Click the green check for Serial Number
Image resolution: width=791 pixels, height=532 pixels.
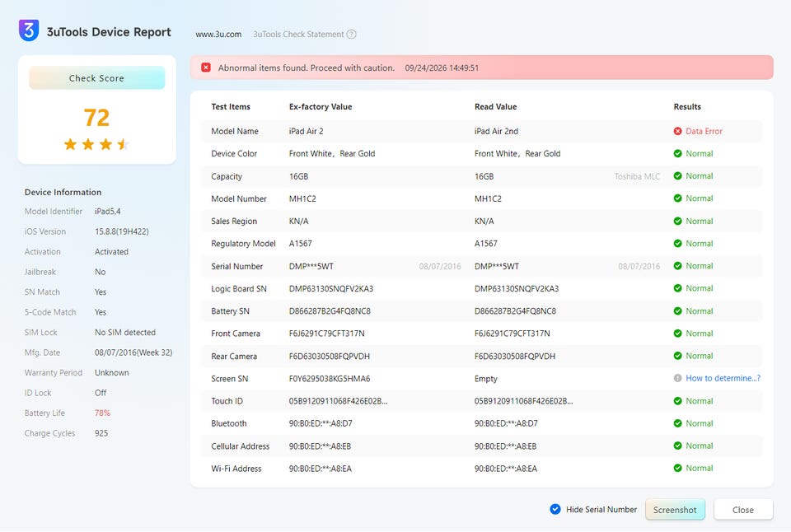pyautogui.click(x=677, y=266)
